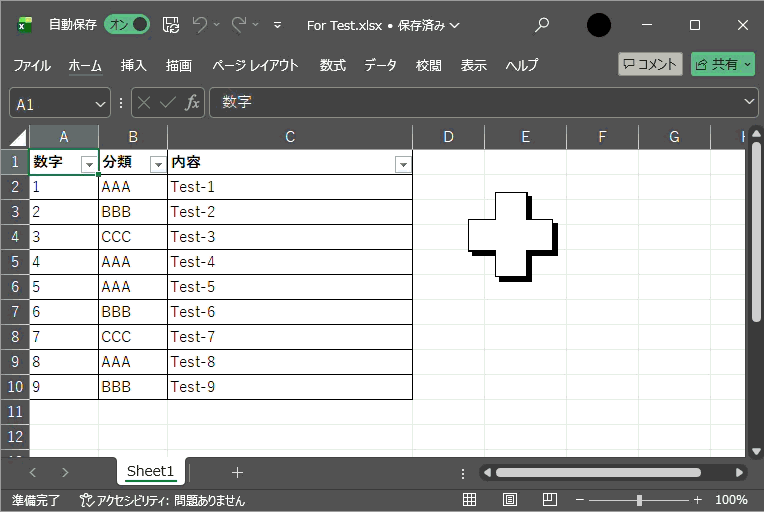Click the formula bar enter checkmark icon
This screenshot has width=764, height=512.
point(168,103)
